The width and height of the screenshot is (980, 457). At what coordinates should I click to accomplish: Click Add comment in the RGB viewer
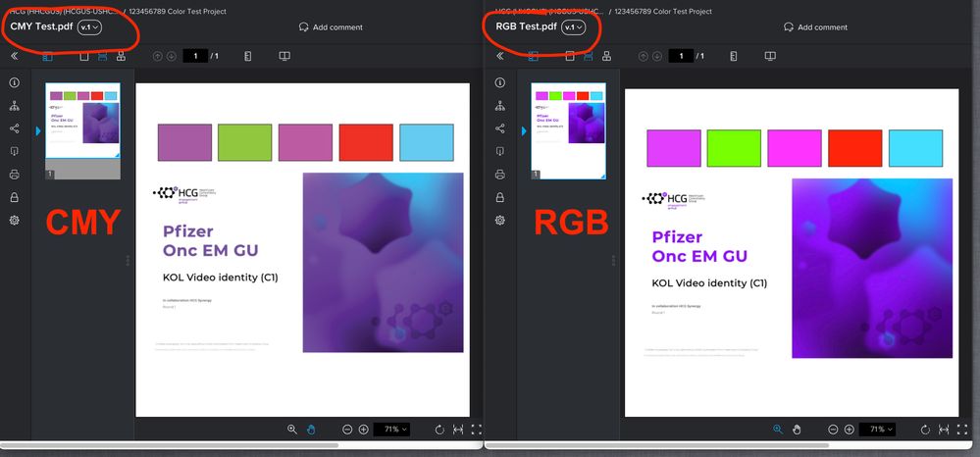[815, 26]
